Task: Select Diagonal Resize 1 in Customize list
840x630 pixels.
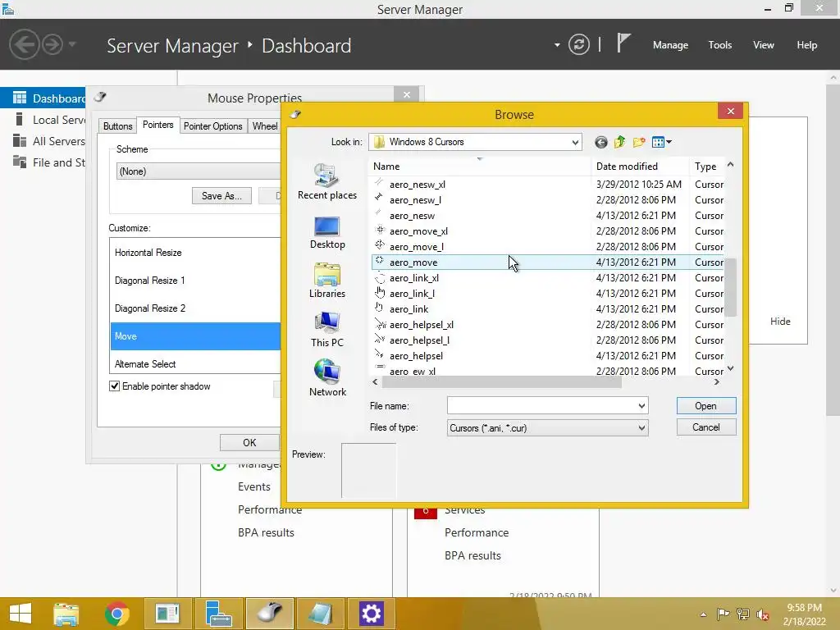Action: pyautogui.click(x=195, y=281)
